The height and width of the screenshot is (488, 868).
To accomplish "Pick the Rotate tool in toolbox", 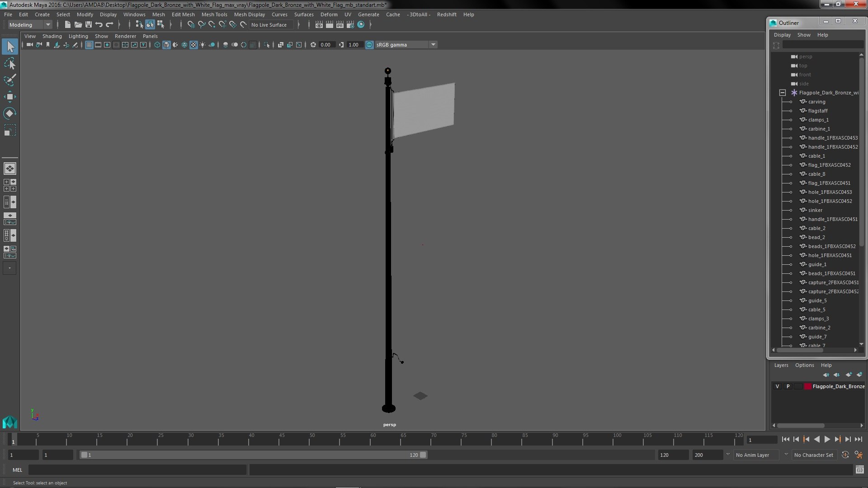I will coord(9,113).
